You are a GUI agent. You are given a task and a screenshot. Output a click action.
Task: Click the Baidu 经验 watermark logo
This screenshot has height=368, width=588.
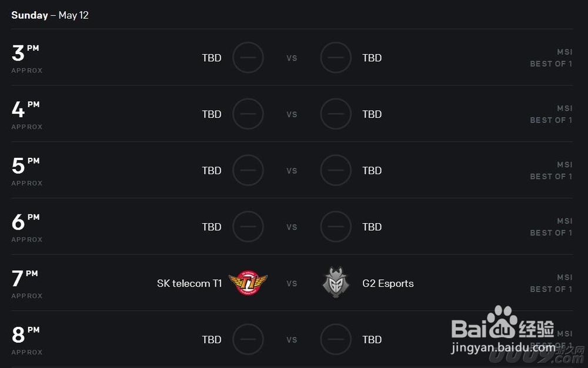coord(503,323)
